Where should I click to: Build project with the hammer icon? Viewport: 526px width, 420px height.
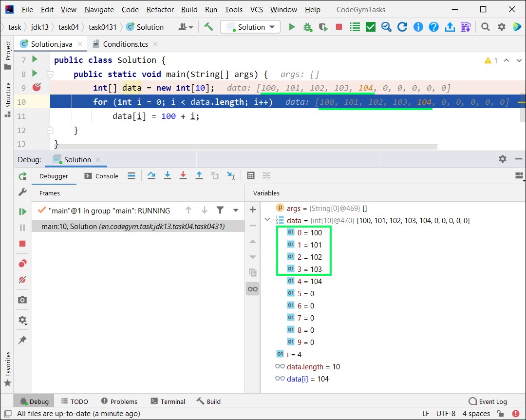tap(208, 27)
